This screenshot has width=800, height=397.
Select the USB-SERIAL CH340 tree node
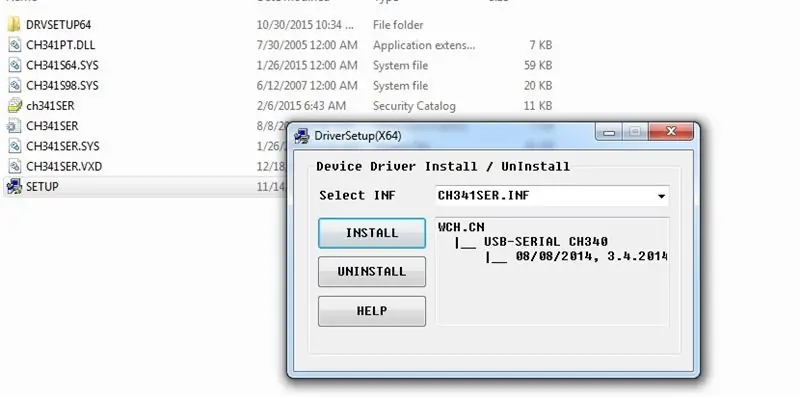pyautogui.click(x=545, y=241)
